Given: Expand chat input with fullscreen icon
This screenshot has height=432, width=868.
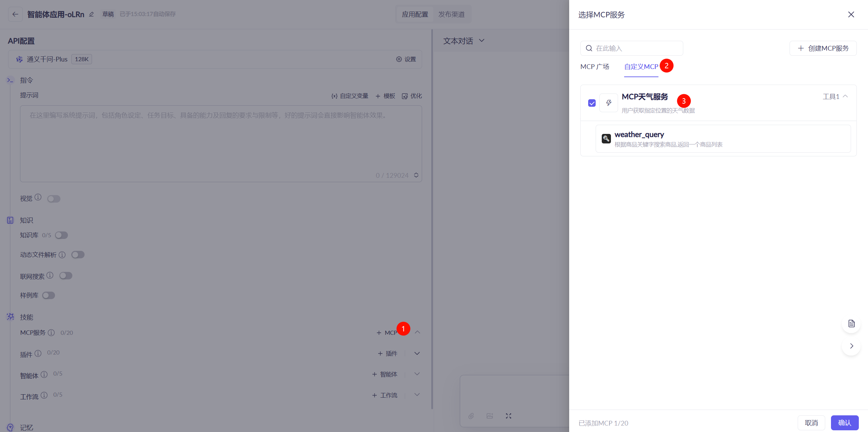Looking at the screenshot, I should [x=508, y=416].
